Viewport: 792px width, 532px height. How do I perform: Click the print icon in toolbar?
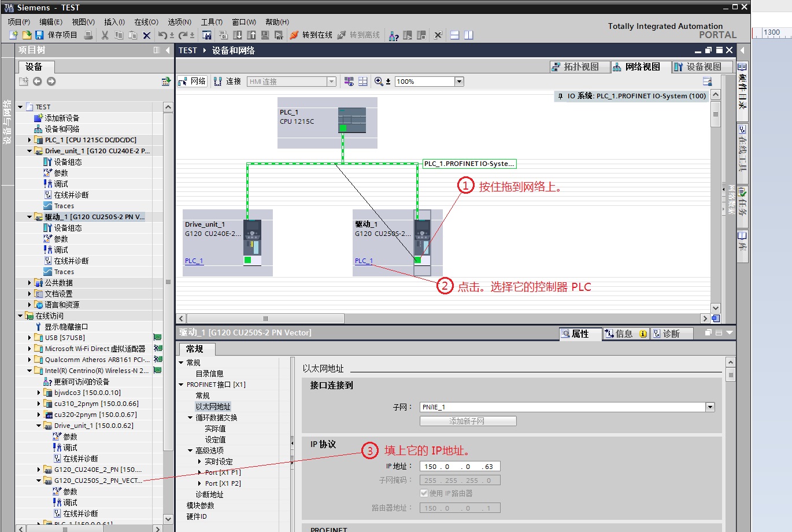(x=88, y=35)
